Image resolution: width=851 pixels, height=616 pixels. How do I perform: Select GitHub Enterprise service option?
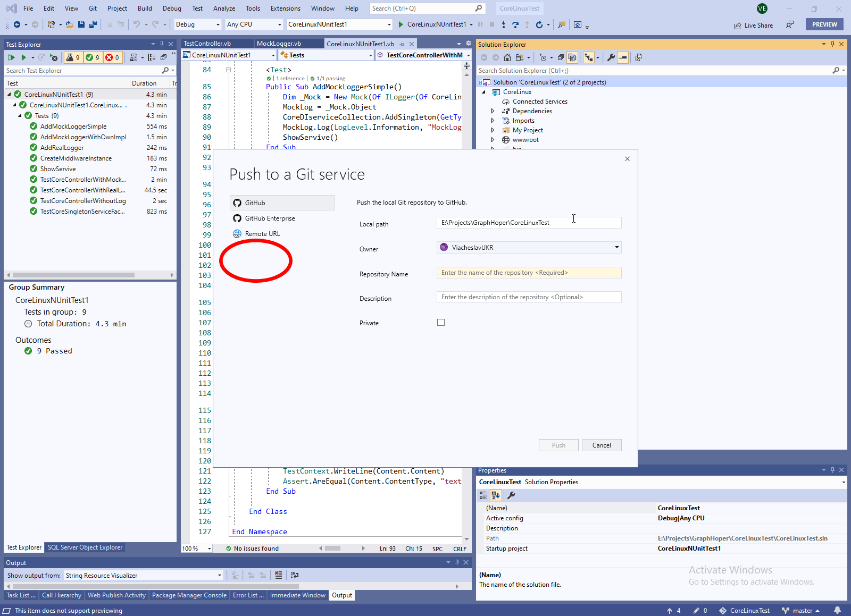click(x=282, y=218)
